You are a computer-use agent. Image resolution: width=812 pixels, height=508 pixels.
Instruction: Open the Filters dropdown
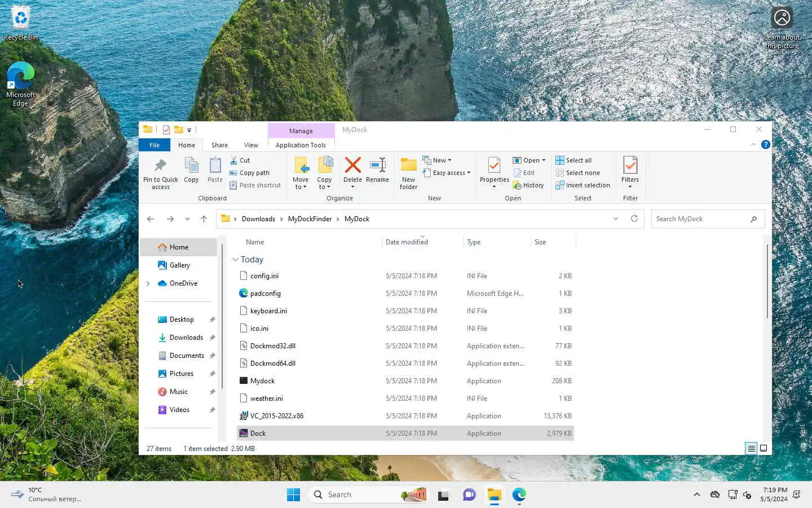pyautogui.click(x=630, y=173)
